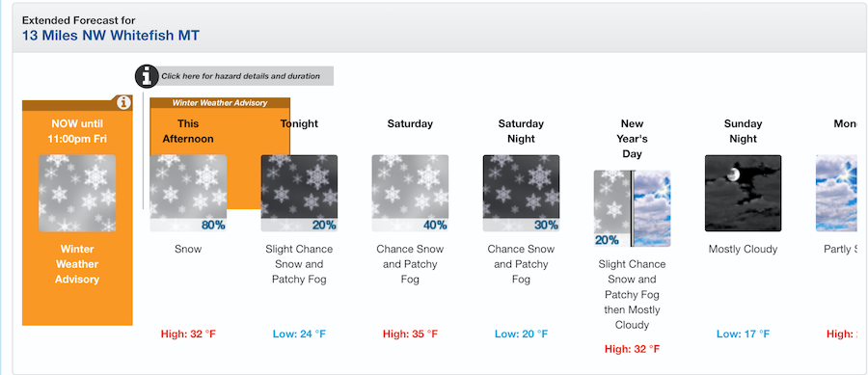Select the 'NOW until 11:00pm Fri' hazard text
The height and width of the screenshot is (375, 868).
click(x=77, y=131)
